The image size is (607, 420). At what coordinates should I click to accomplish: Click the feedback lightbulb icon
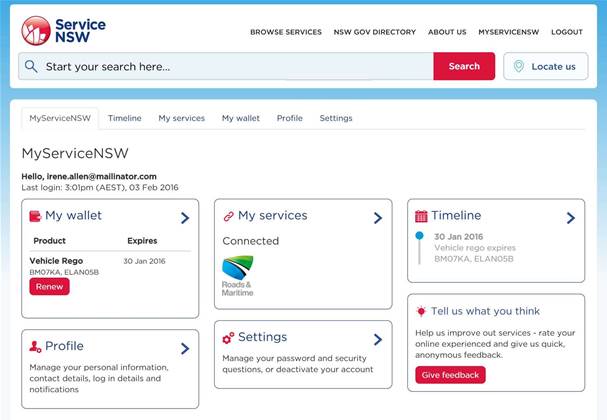click(x=421, y=312)
